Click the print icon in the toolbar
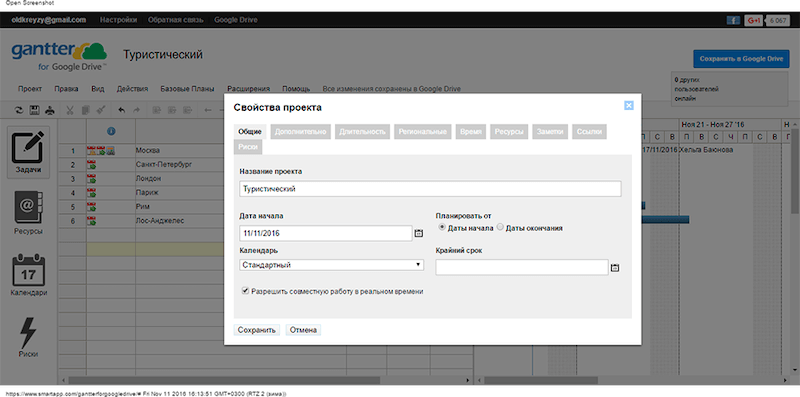This screenshot has width=800, height=397. point(49,110)
